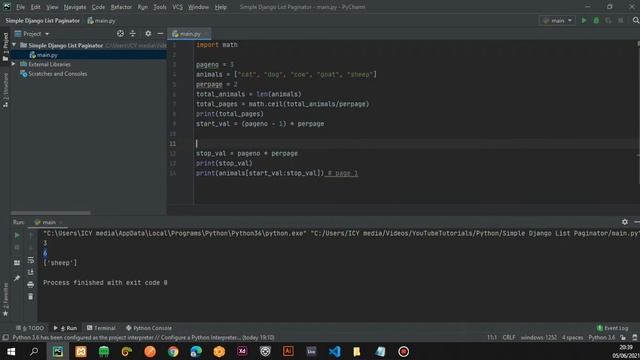Open Project panel settings gear
The width and height of the screenshot is (640, 360).
click(x=148, y=33)
